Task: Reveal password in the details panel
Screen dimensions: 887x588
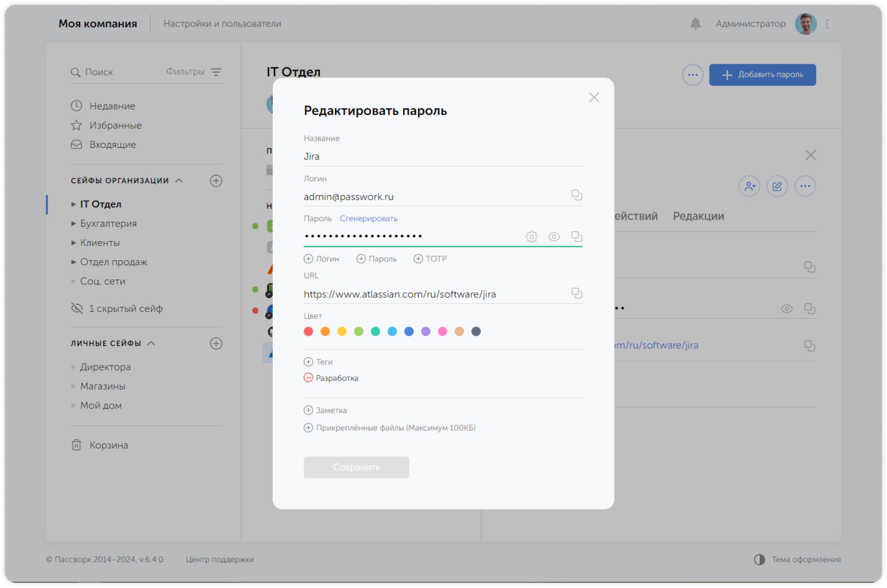Action: click(x=787, y=309)
